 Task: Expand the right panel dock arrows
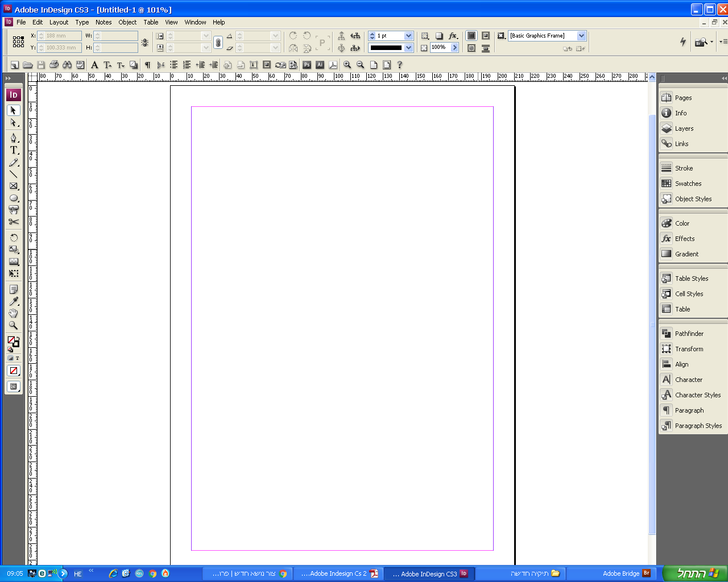(724, 78)
